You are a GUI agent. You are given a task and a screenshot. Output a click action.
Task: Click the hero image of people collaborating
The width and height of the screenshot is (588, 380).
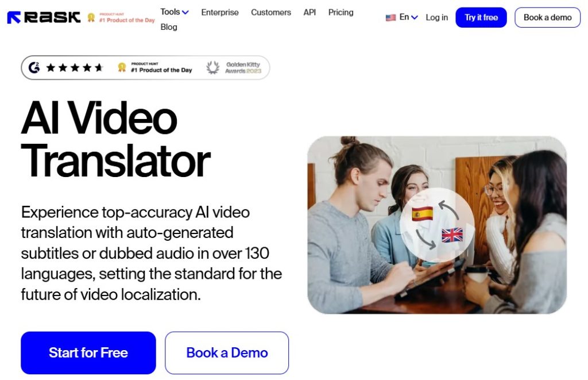pyautogui.click(x=437, y=225)
